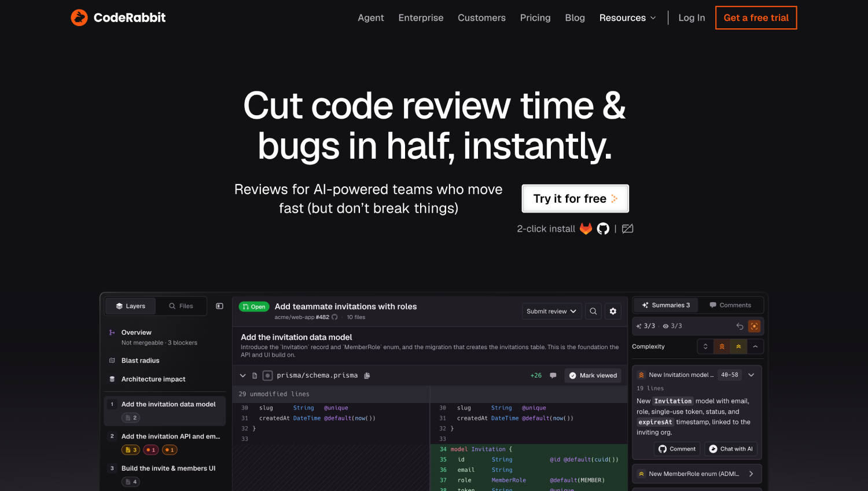
Task: Click the Overview branch icon
Action: (112, 332)
